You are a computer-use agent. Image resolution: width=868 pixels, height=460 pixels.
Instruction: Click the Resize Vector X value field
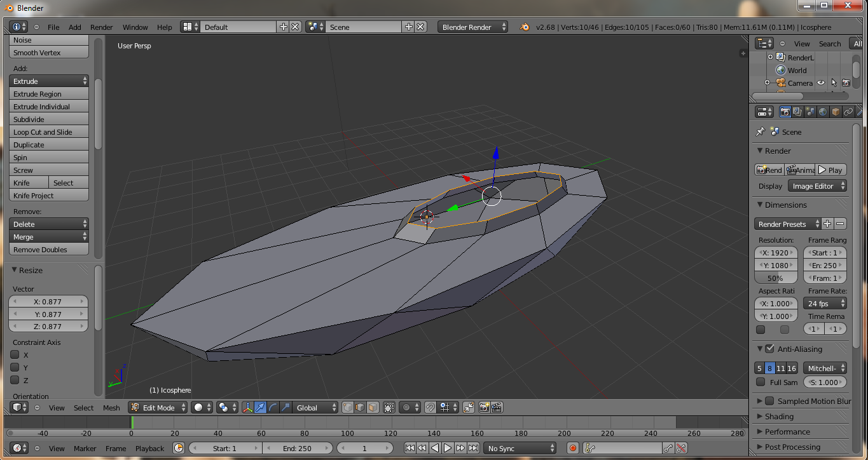coord(48,302)
